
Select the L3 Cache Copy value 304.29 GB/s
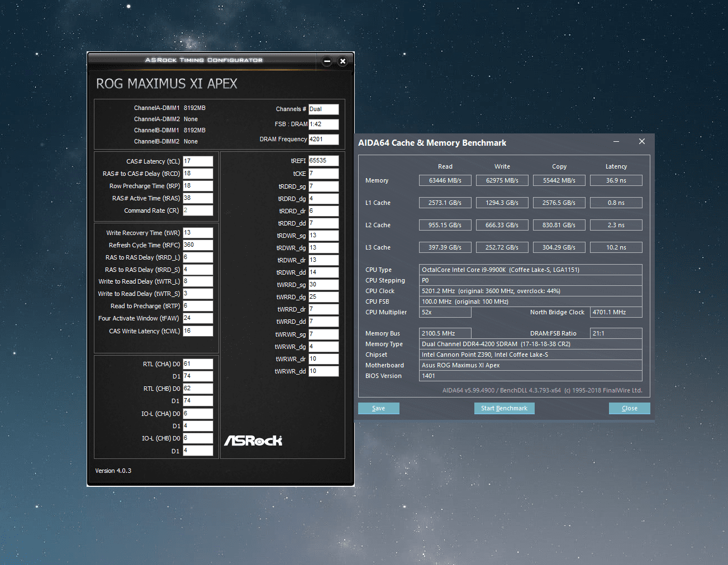coord(559,247)
